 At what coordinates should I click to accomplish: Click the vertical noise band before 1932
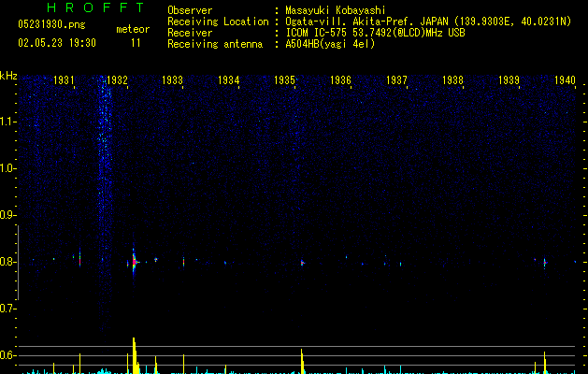(105, 203)
